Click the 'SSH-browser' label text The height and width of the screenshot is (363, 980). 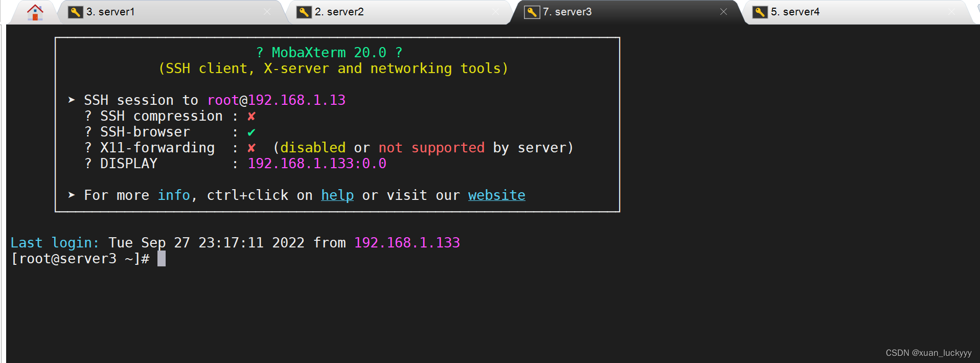[145, 132]
